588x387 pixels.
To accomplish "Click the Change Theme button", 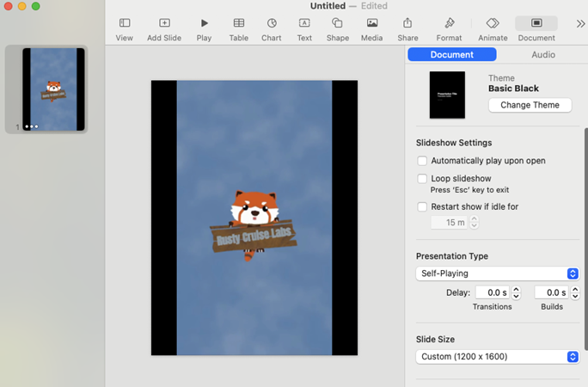I will [530, 105].
